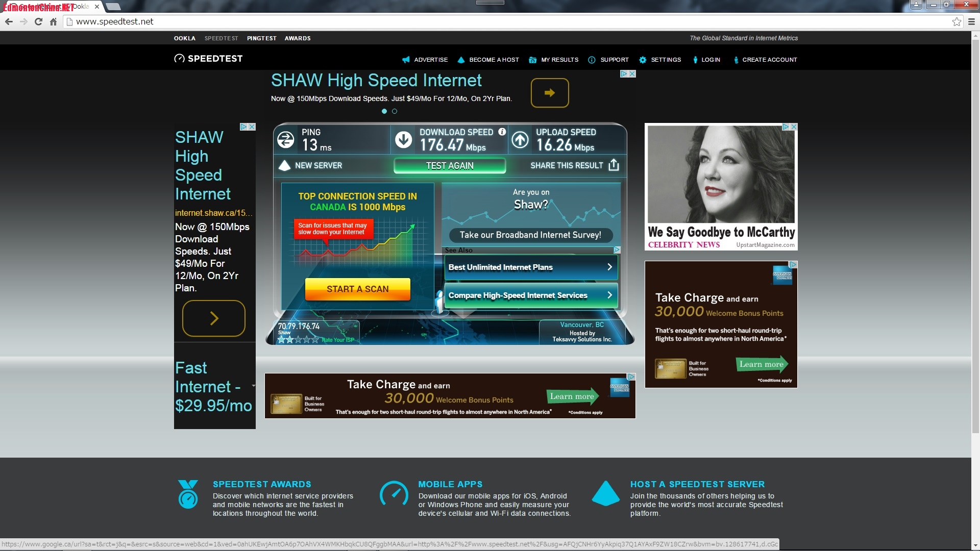Open the Awards tab

298,38
